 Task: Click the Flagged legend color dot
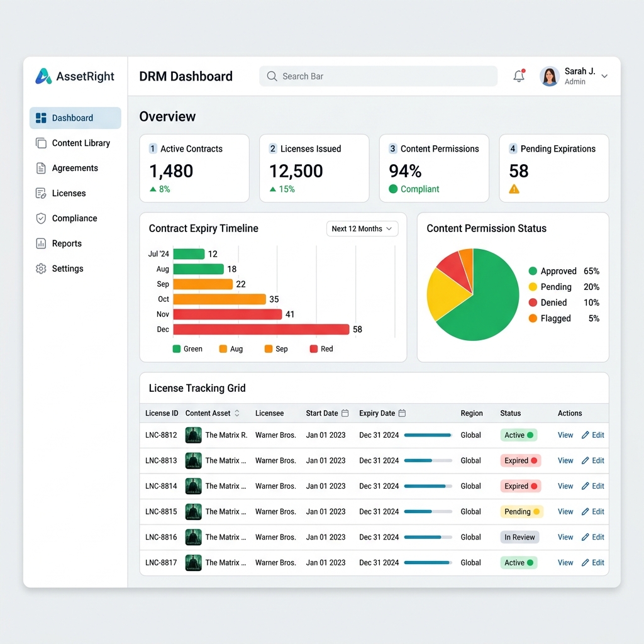tap(533, 318)
